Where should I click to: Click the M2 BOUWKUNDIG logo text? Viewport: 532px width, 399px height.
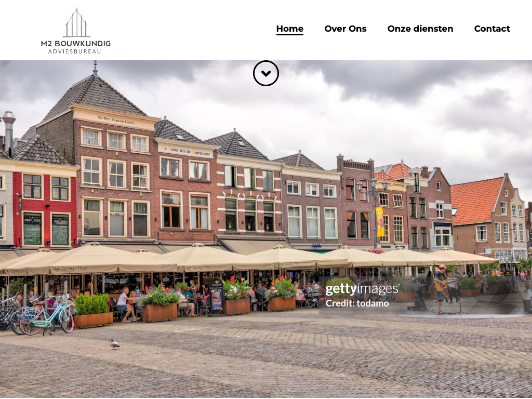pos(76,44)
